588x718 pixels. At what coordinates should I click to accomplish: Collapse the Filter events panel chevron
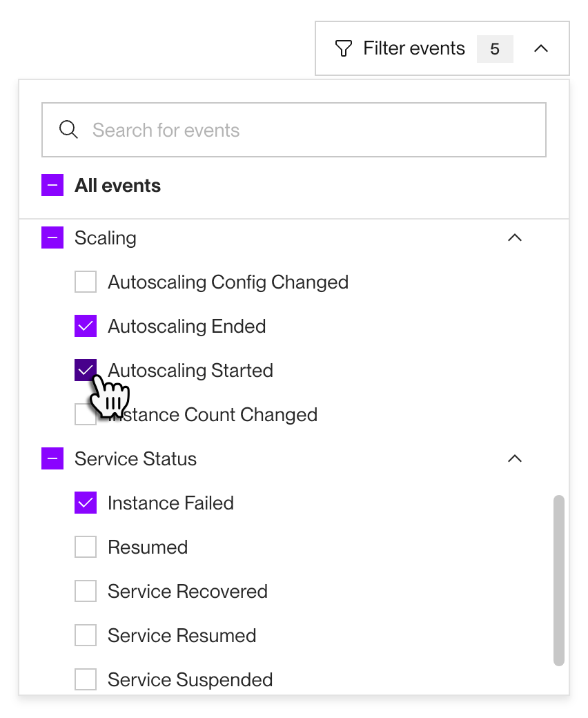(542, 48)
